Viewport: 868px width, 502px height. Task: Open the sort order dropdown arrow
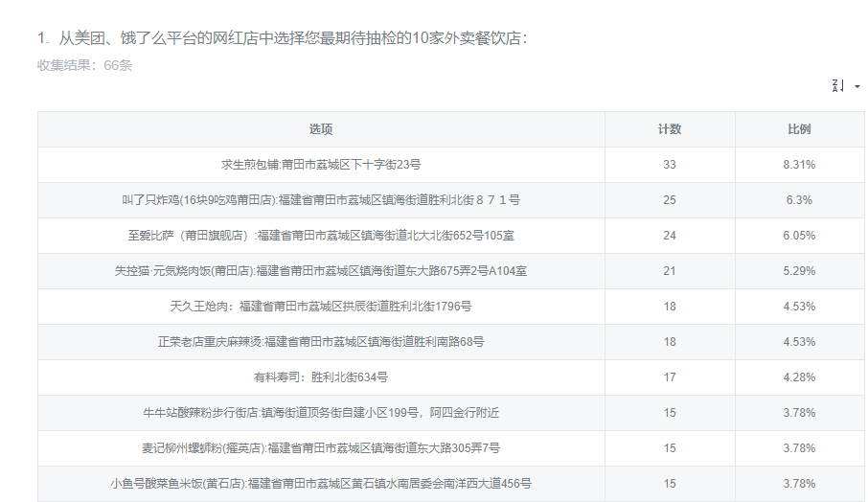click(x=857, y=86)
